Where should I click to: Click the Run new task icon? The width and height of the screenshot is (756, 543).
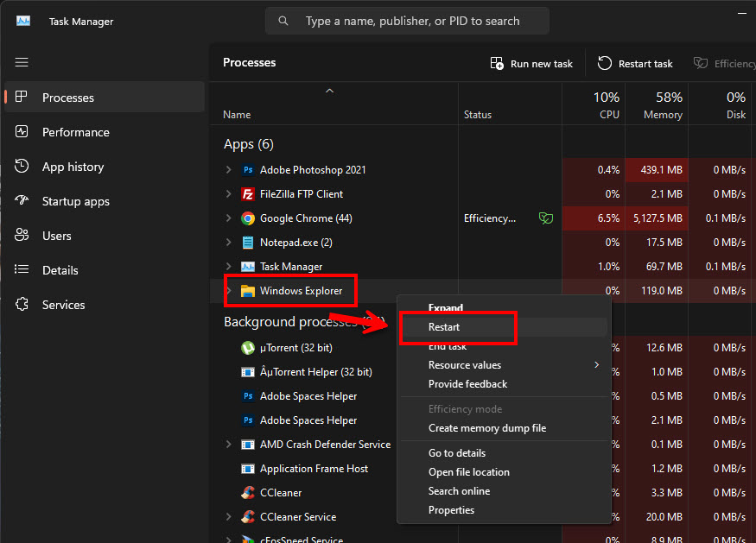[x=497, y=63]
